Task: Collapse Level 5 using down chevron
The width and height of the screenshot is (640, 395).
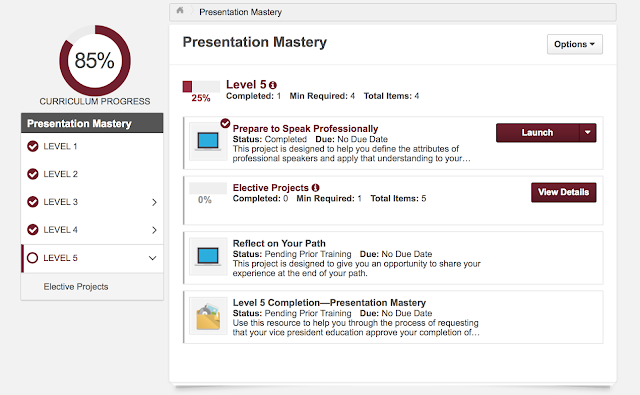Action: click(x=153, y=258)
